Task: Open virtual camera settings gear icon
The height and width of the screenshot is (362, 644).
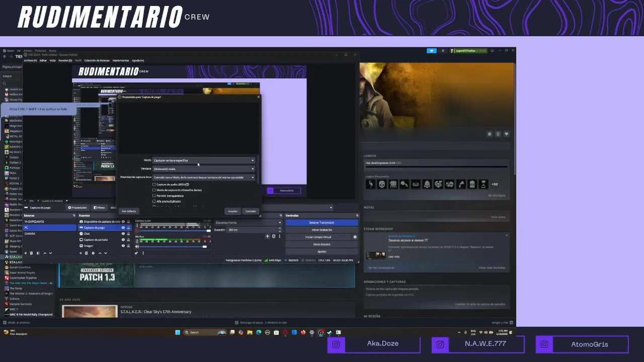Action: pos(355,237)
